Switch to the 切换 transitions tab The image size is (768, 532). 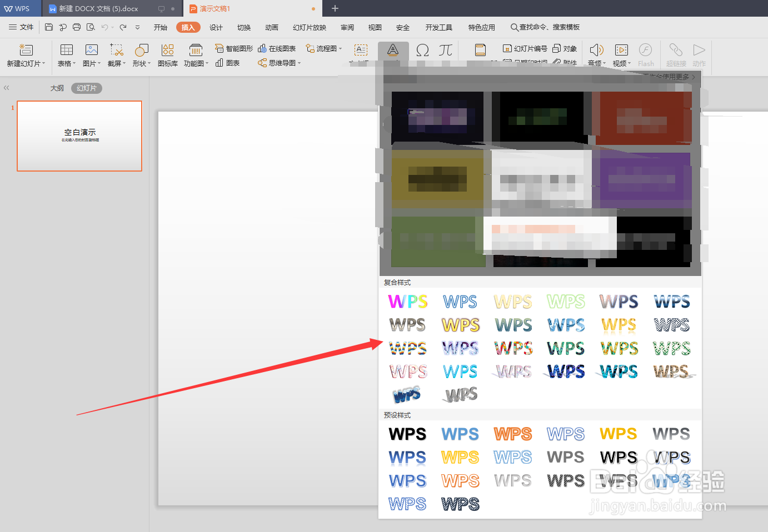[x=244, y=27]
